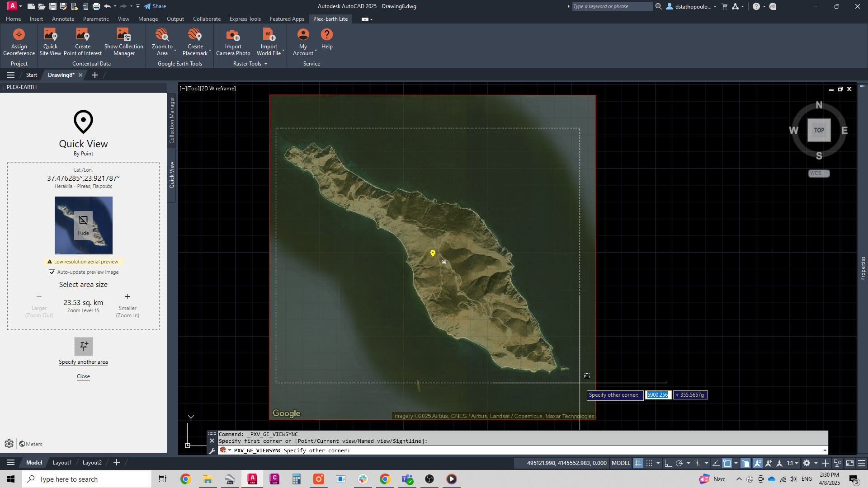Switch to Layout1 tab

[x=62, y=463]
